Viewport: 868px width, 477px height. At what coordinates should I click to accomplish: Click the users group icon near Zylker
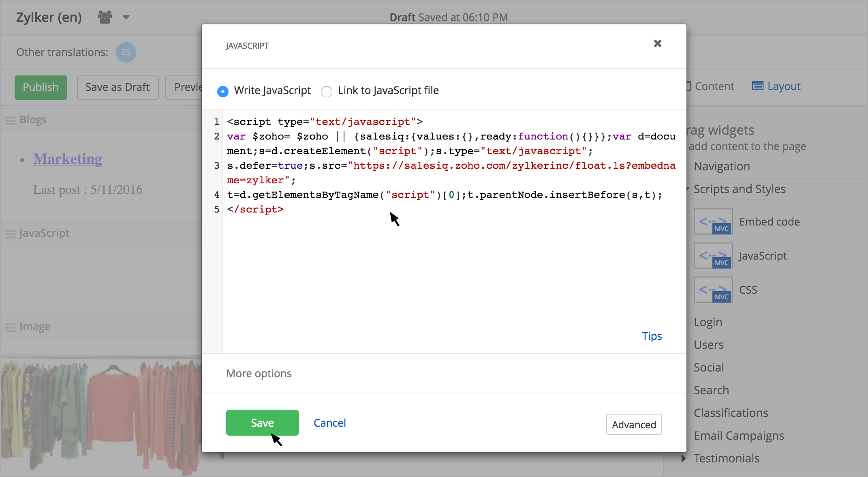(105, 17)
